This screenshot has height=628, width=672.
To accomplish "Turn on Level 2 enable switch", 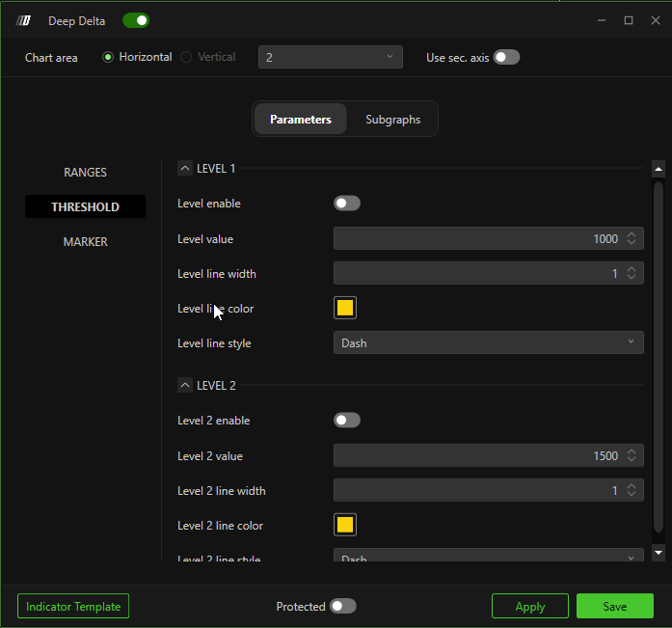I will click(x=346, y=420).
